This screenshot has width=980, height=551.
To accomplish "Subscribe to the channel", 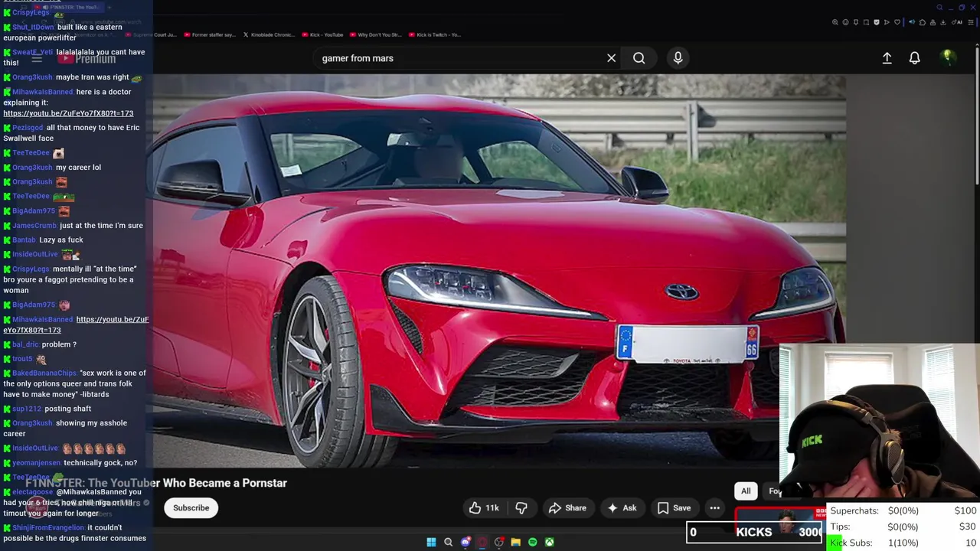I will [x=191, y=508].
